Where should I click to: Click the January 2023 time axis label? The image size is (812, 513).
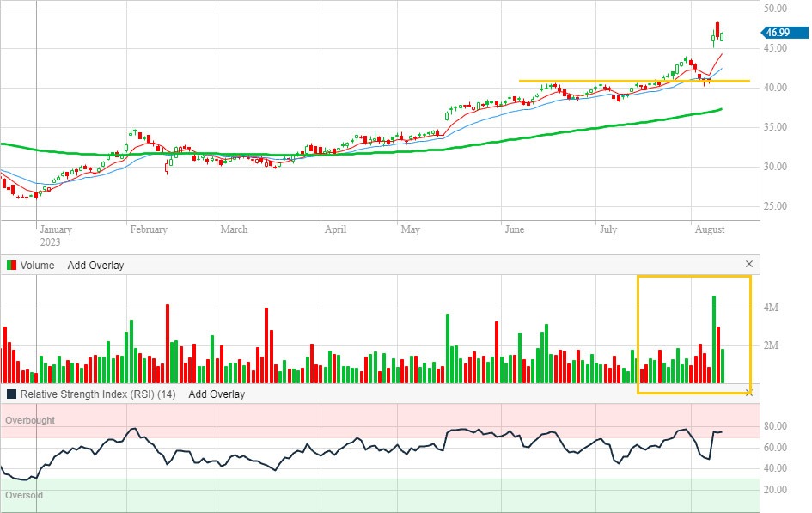(56, 235)
